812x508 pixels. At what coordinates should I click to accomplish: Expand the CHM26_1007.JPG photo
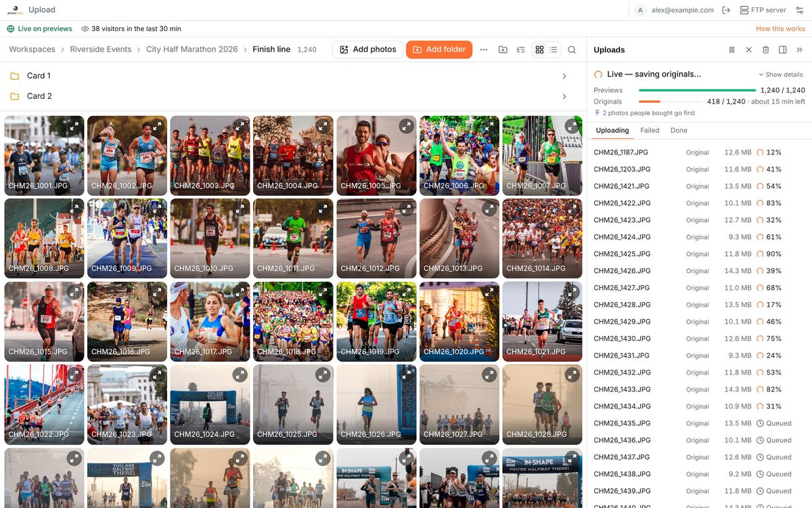[572, 126]
